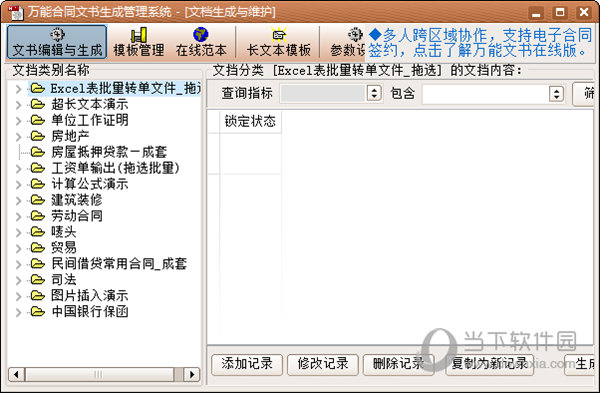Image resolution: width=600 pixels, height=393 pixels.
Task: Select 中国银行保函 category label
Action: pyautogui.click(x=90, y=312)
